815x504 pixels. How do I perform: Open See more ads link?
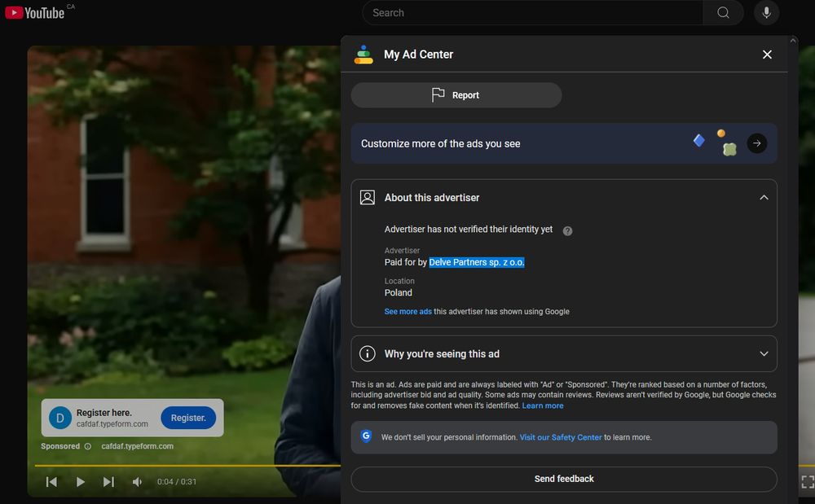[x=407, y=312]
